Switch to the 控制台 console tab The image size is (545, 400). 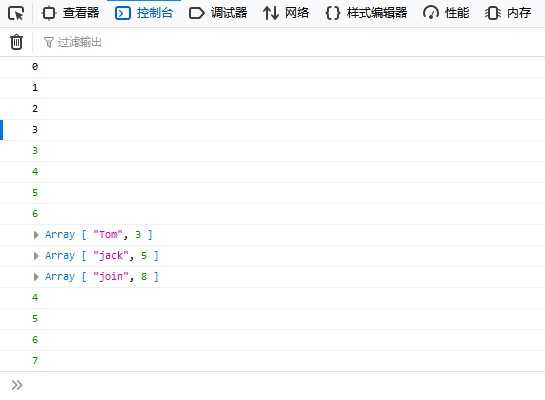[144, 13]
